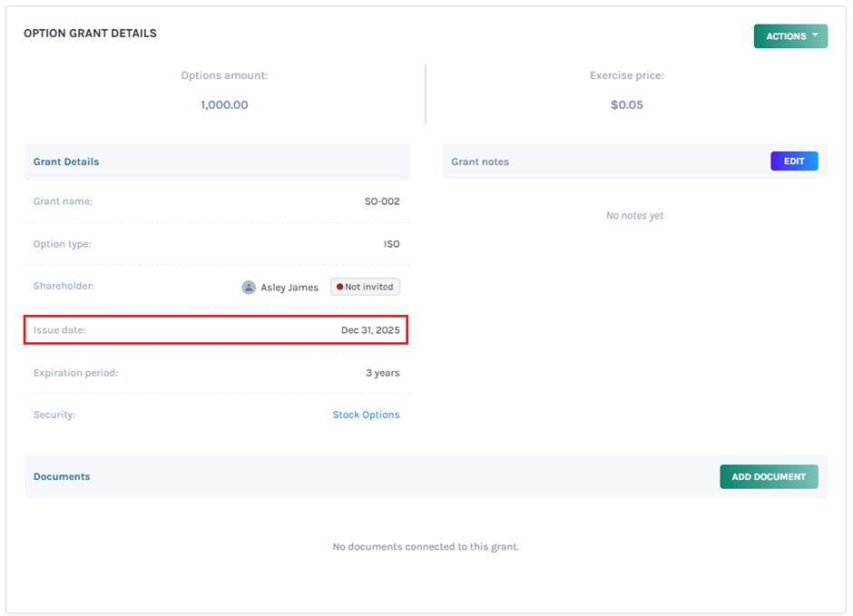This screenshot has height=616, width=853.
Task: Click the exercise price $0.05
Action: point(626,105)
